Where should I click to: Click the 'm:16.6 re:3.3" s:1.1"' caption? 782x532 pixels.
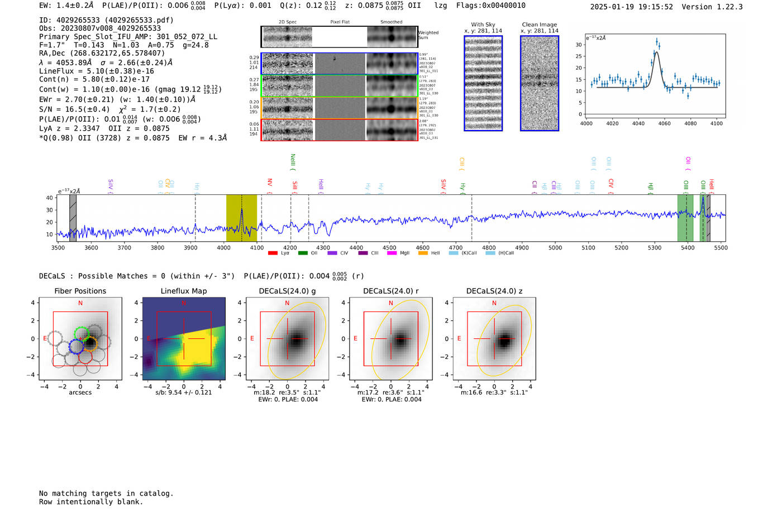[494, 392]
